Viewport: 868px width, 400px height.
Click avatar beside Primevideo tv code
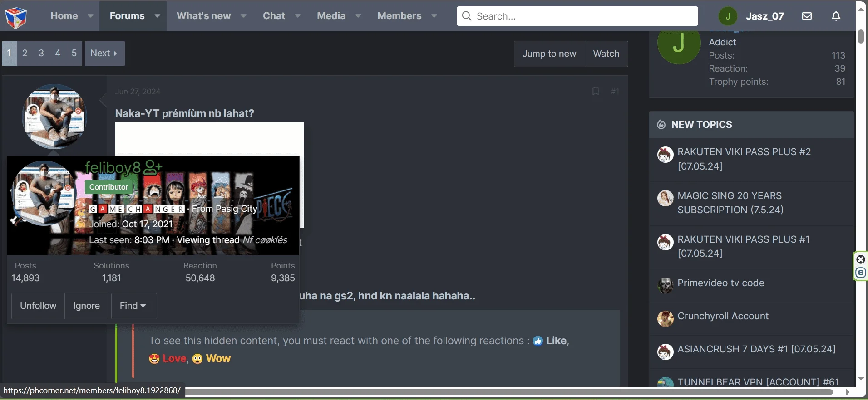(665, 285)
